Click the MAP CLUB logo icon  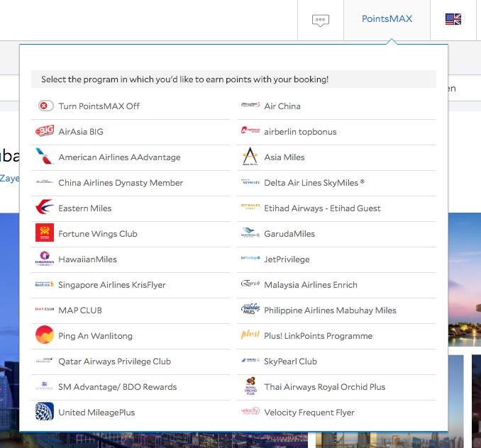(x=45, y=309)
